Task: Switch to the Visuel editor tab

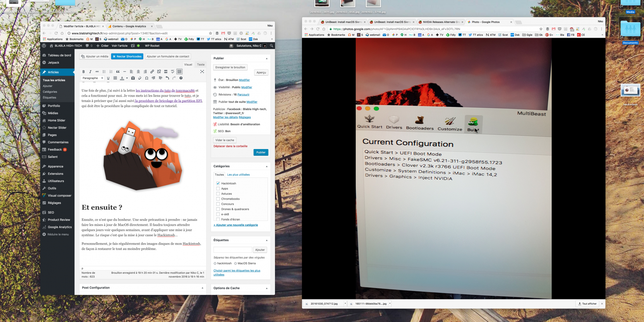Action: [188, 64]
